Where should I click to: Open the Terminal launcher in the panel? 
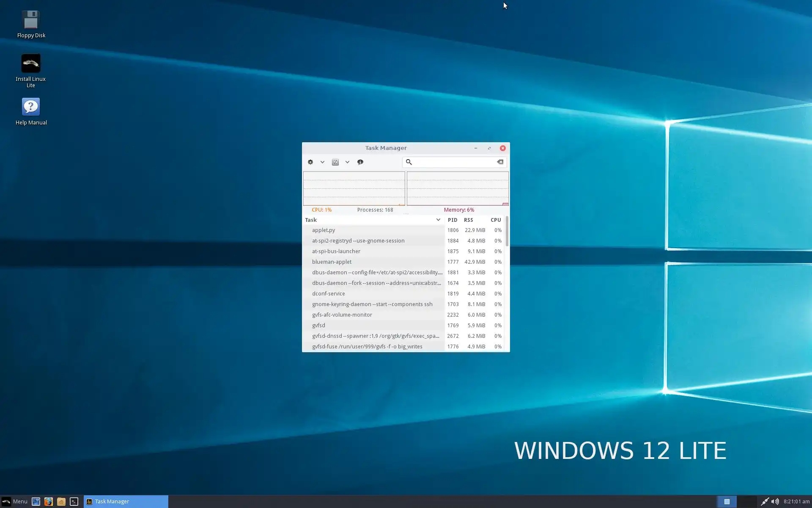click(74, 502)
